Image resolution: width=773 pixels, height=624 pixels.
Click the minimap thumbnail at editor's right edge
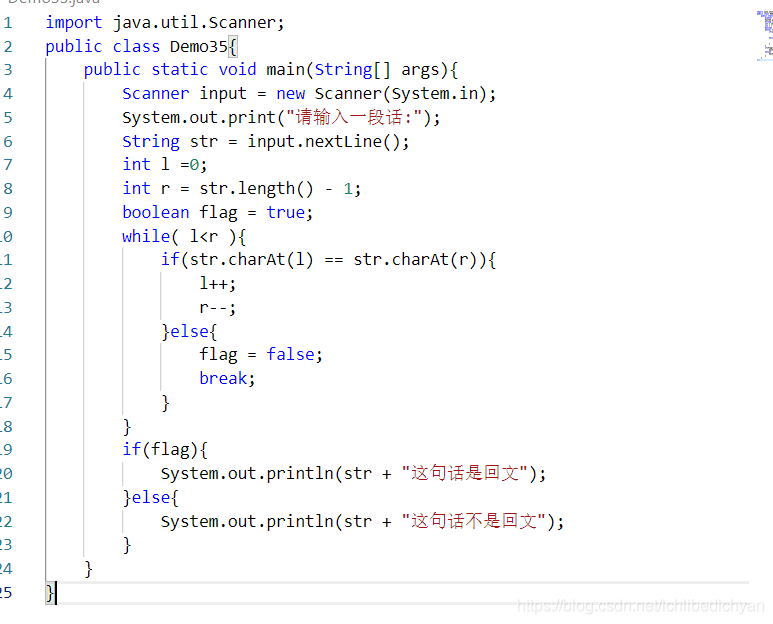[x=765, y=35]
